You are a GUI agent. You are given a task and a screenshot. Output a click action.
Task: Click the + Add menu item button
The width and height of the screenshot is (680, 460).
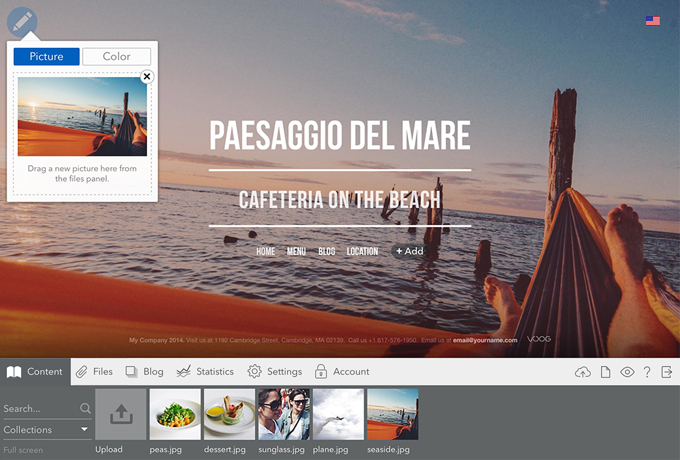pos(409,251)
